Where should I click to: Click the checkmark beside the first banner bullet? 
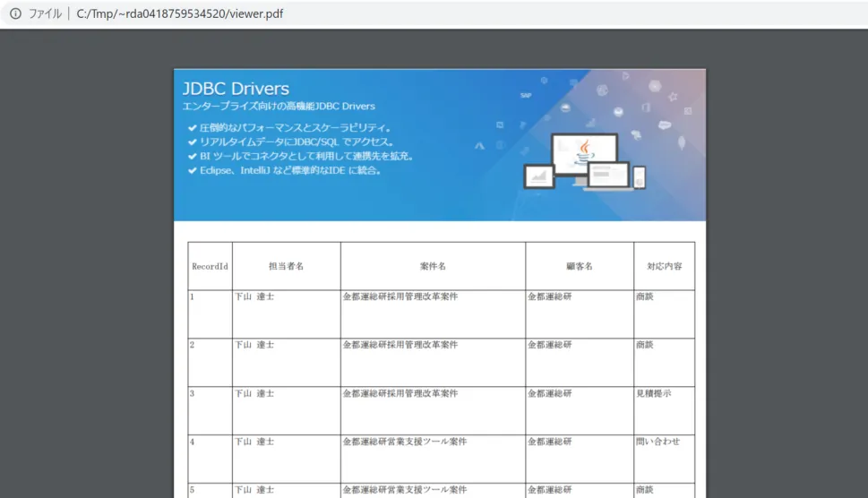pos(192,128)
